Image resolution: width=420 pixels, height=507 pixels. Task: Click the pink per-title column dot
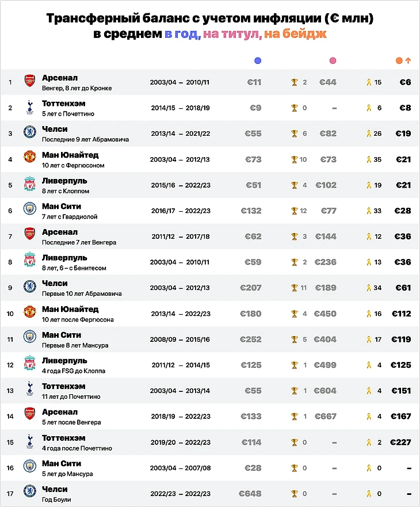click(x=333, y=60)
